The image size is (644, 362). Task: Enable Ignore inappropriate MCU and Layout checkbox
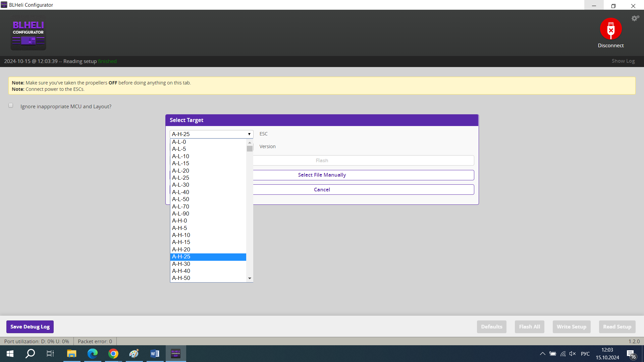[x=11, y=106]
